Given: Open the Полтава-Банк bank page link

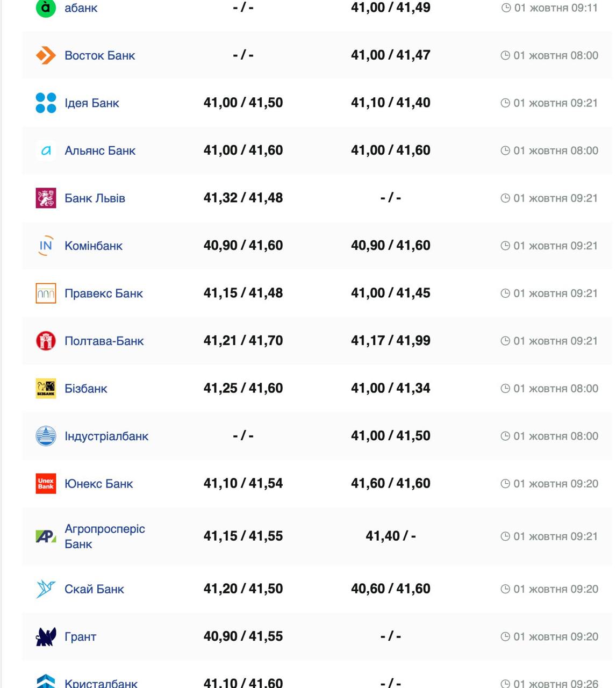Looking at the screenshot, I should [104, 341].
